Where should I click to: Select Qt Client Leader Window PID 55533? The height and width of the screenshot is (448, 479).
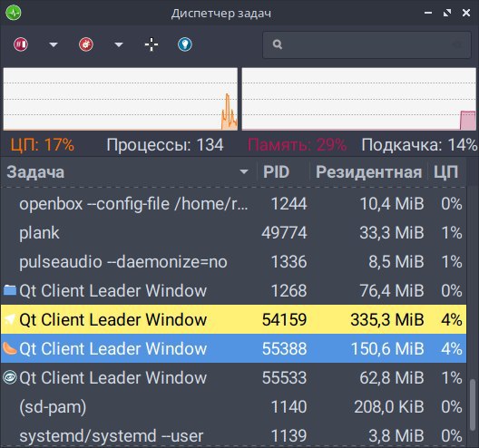point(233,377)
